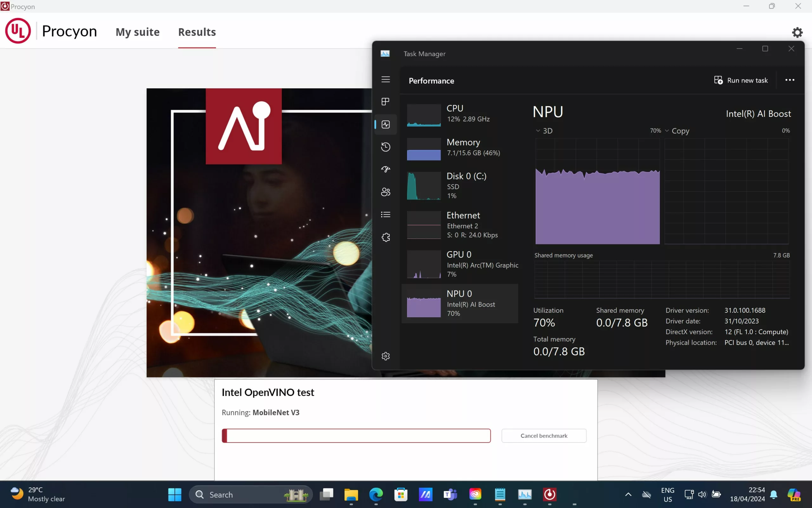Open Copilot preview icon on taskbar
This screenshot has width=812, height=508.
(x=794, y=494)
